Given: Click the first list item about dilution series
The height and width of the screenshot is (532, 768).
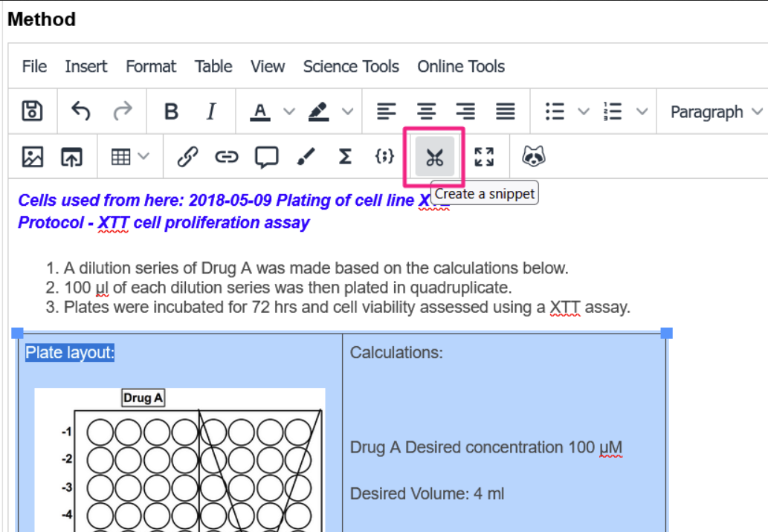Looking at the screenshot, I should (x=316, y=268).
